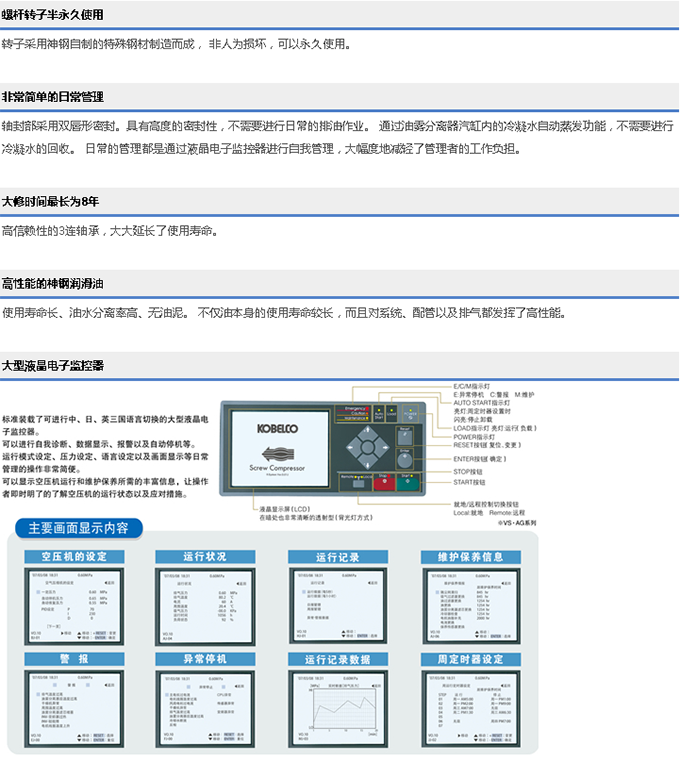The height and width of the screenshot is (779, 680).
Task: Click the label ENTER按钮
Action: coord(469,459)
